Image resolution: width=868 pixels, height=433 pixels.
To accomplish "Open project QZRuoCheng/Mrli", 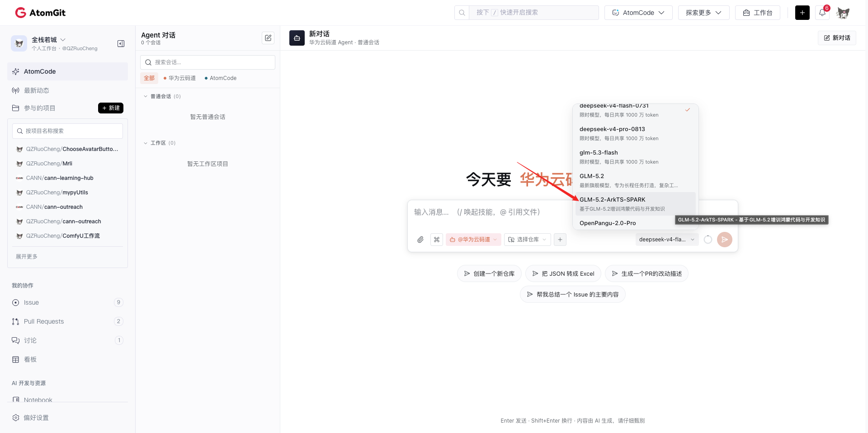I will pyautogui.click(x=67, y=164).
